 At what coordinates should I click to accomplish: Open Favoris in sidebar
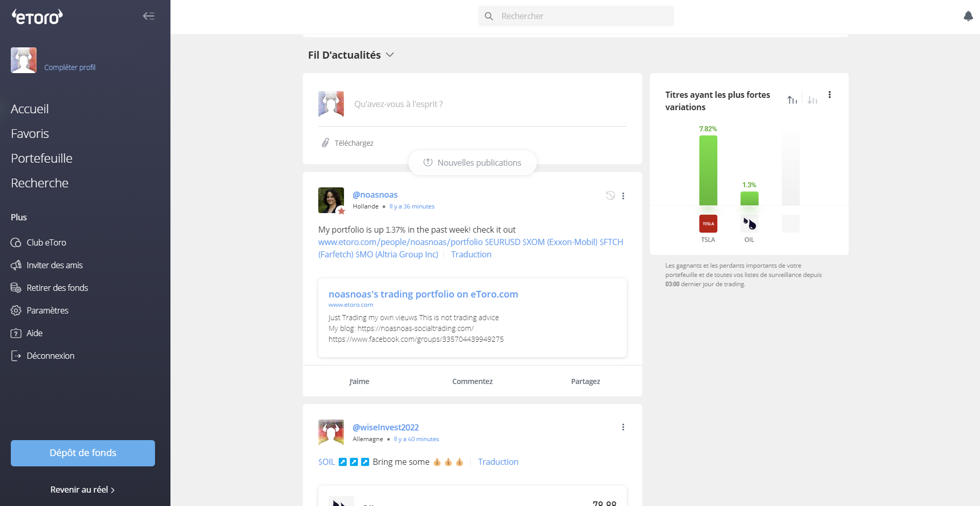(30, 134)
